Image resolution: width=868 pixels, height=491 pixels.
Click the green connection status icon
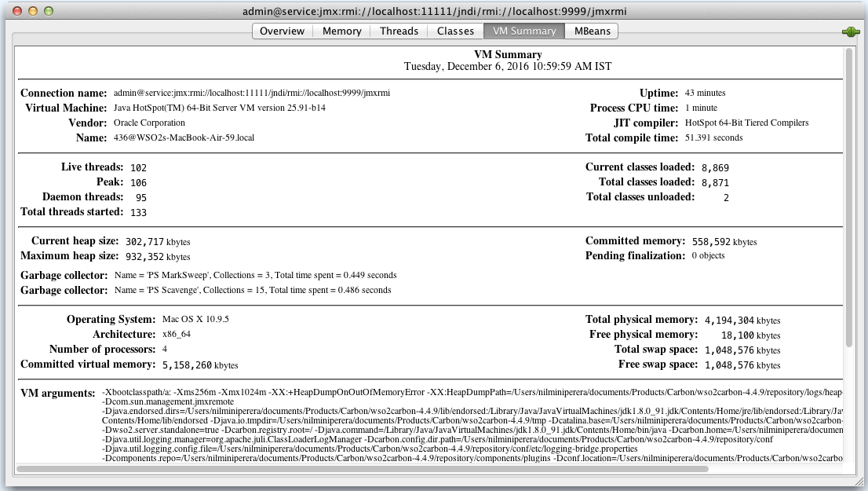849,31
